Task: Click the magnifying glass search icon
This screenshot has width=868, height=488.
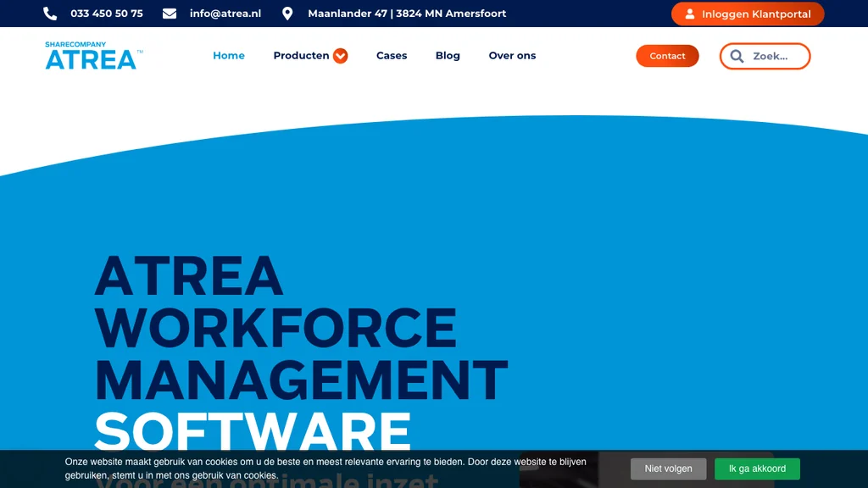Action: point(737,56)
